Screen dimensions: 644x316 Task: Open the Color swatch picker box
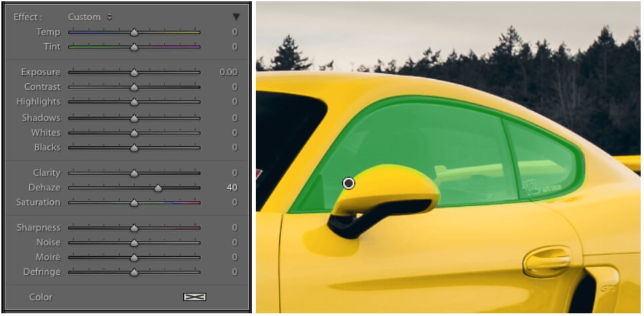coord(194,297)
